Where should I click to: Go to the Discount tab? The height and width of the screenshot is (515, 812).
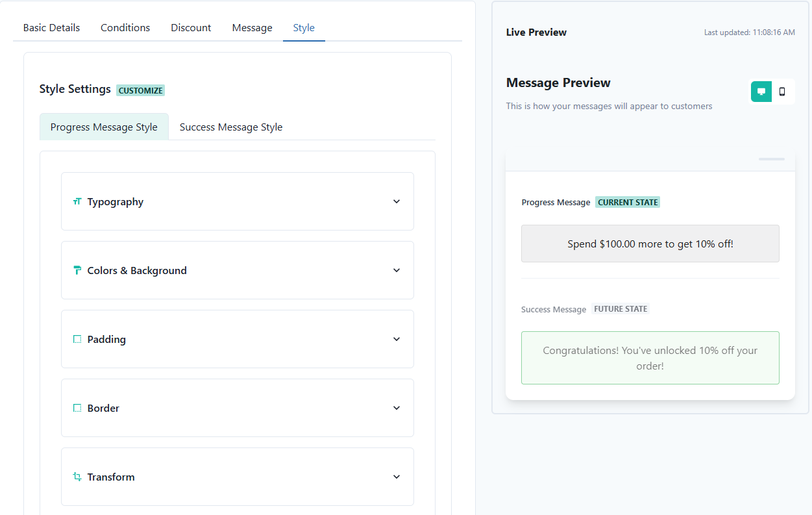[191, 28]
